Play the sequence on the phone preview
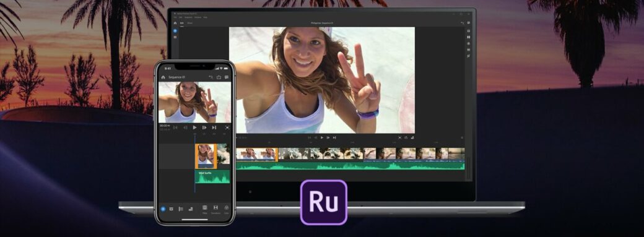Image resolution: width=644 pixels, height=237 pixels. 194,127
